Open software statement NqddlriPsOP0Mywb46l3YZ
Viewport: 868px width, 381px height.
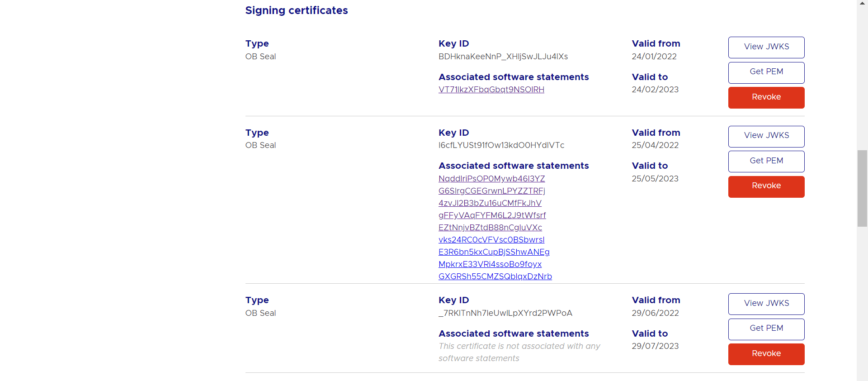click(491, 179)
